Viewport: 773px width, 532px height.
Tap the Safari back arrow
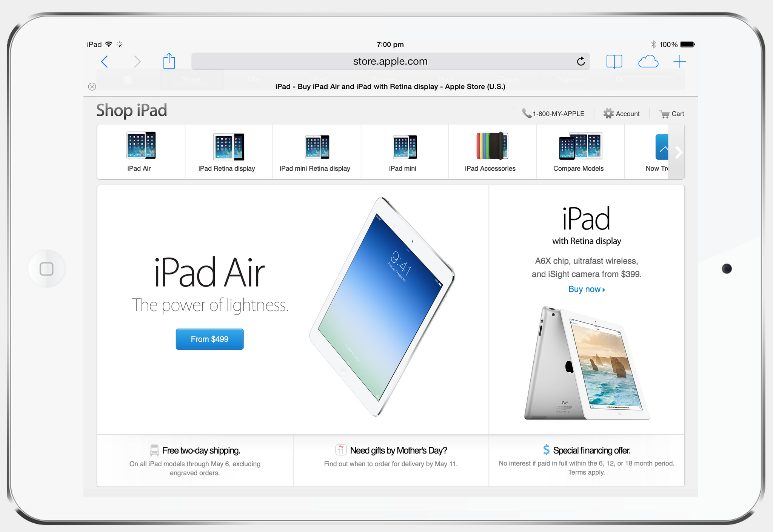[x=105, y=62]
